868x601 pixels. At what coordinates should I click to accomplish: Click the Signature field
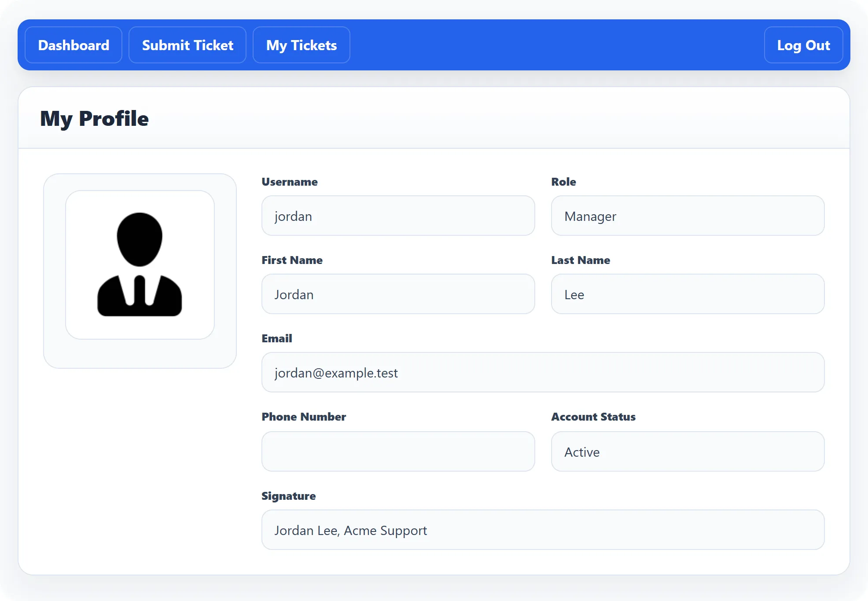[x=543, y=530]
